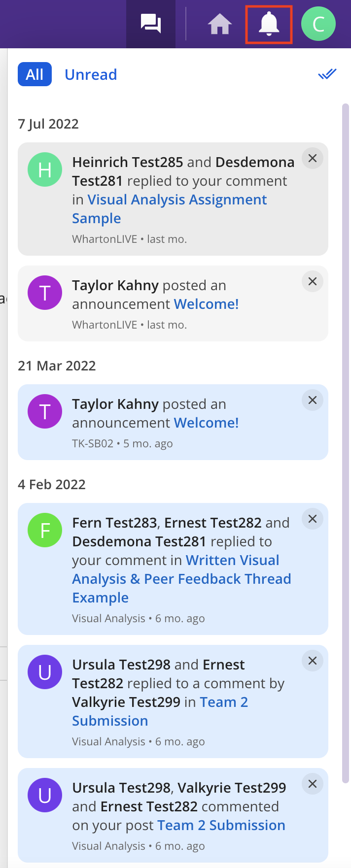Open the discussions chat icon
The image size is (351, 868).
[151, 24]
